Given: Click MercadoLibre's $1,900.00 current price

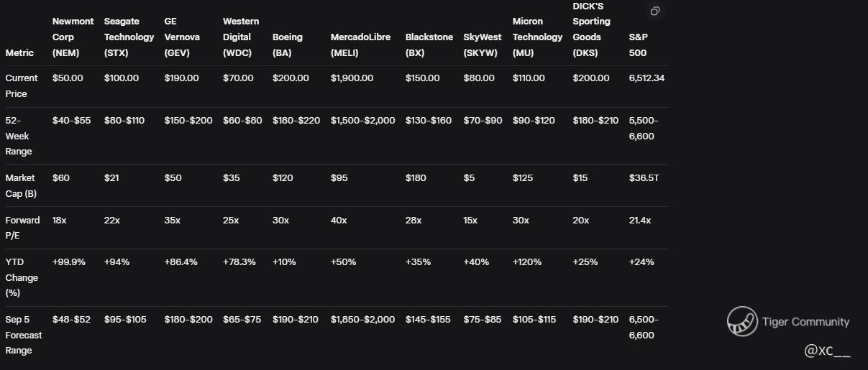Looking at the screenshot, I should 352,78.
